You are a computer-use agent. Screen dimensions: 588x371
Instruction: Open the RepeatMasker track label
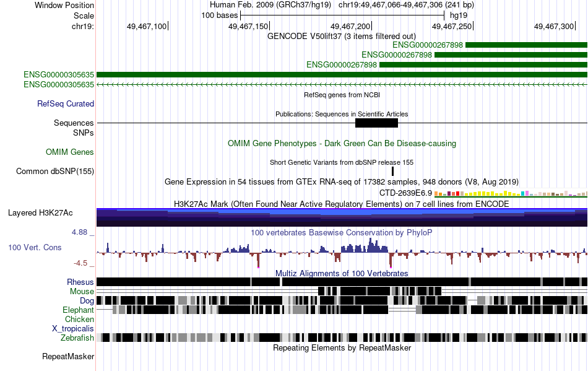pos(68,356)
